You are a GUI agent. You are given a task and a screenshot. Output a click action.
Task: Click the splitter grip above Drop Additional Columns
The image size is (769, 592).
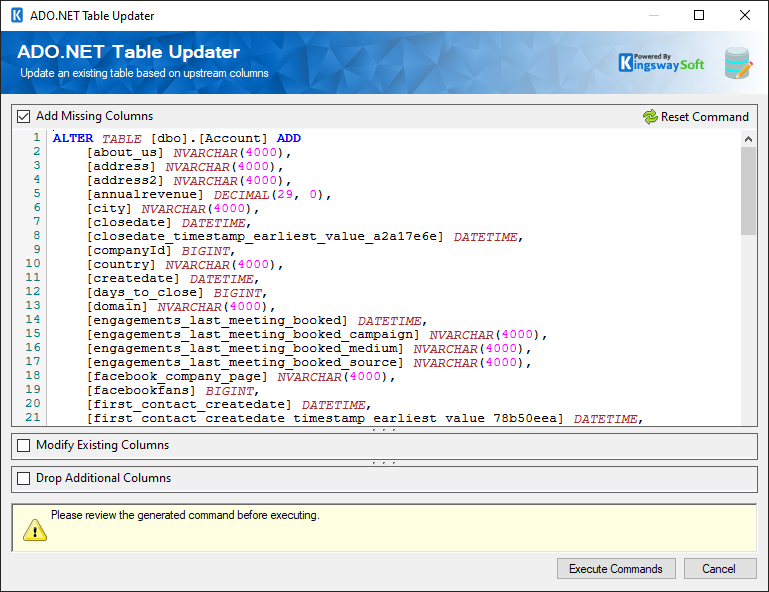point(384,463)
